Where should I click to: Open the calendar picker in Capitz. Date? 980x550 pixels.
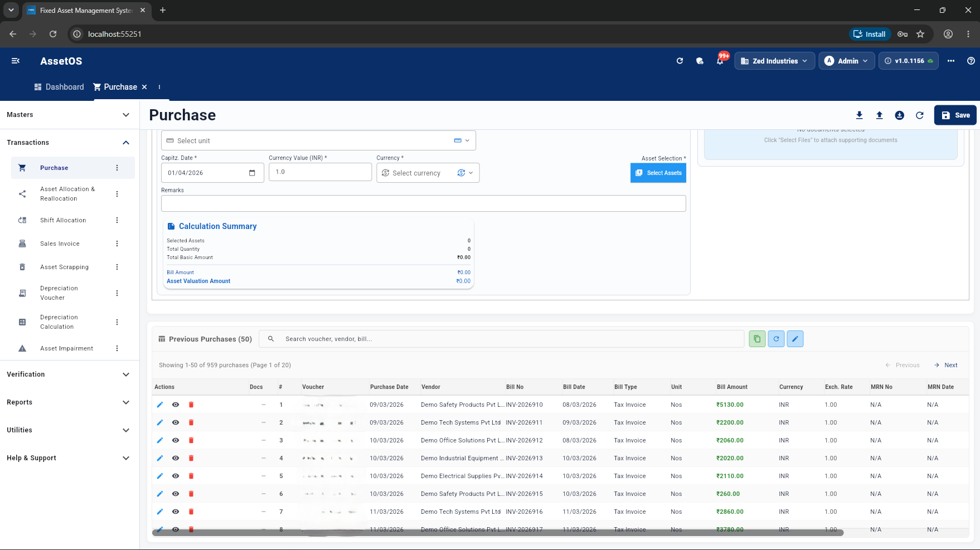pyautogui.click(x=252, y=173)
